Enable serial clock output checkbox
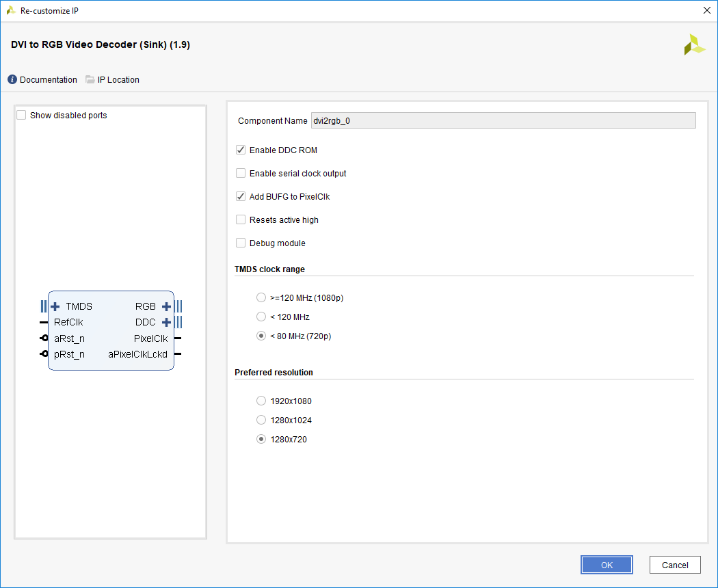 point(241,173)
